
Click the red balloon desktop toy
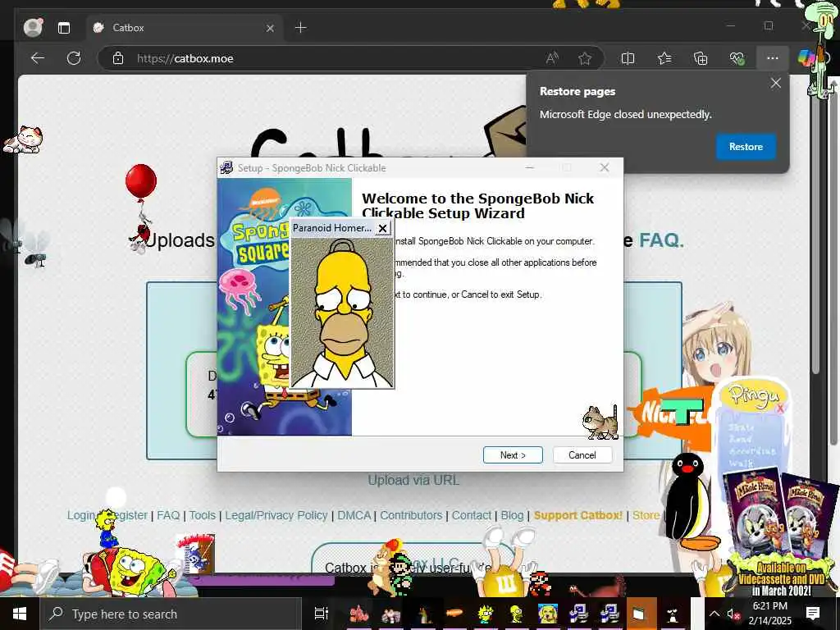point(141,183)
